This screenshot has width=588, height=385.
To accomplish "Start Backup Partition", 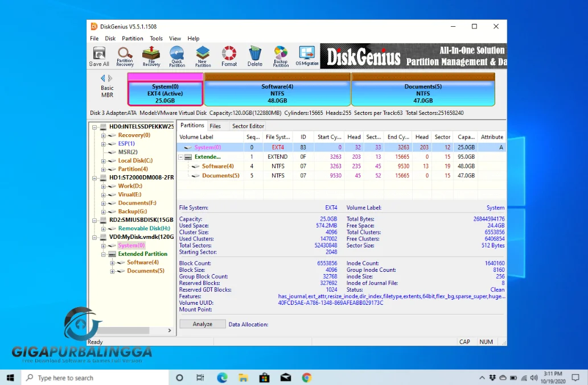I will 281,55.
